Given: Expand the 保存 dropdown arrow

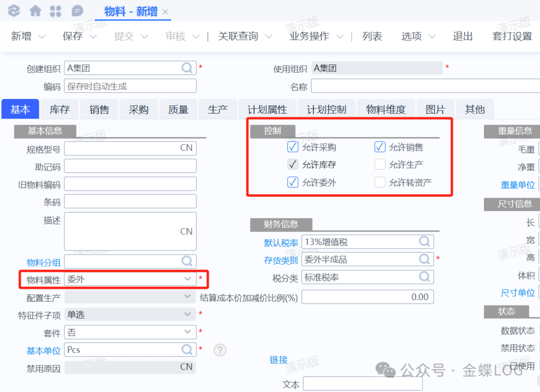Looking at the screenshot, I should [93, 36].
